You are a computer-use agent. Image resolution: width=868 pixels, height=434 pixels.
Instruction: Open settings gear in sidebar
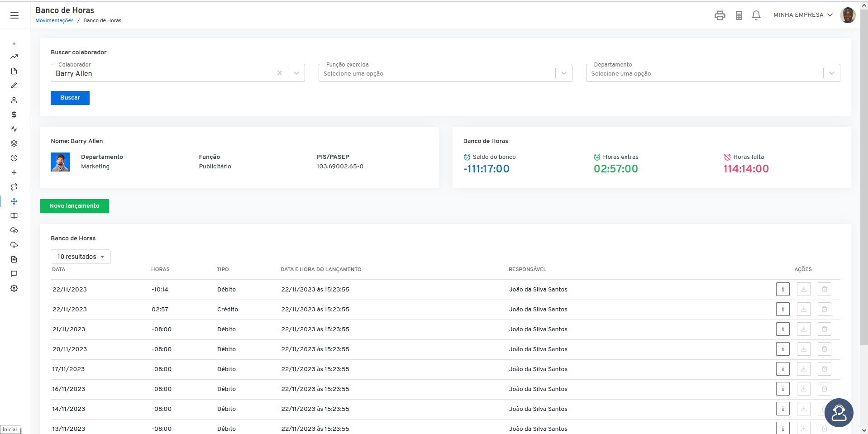14,288
